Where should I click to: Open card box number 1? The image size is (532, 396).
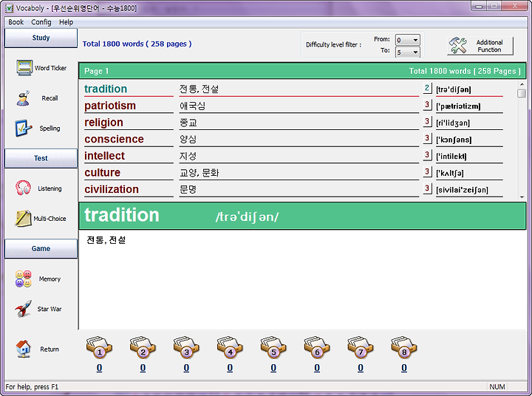click(99, 347)
